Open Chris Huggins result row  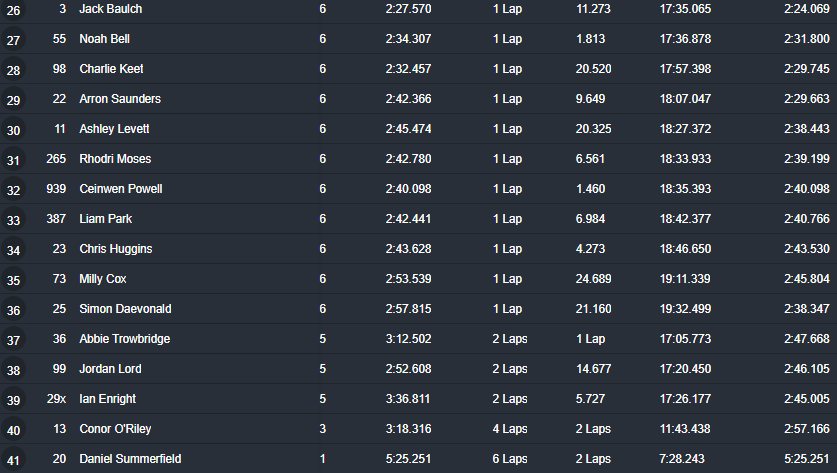click(418, 249)
